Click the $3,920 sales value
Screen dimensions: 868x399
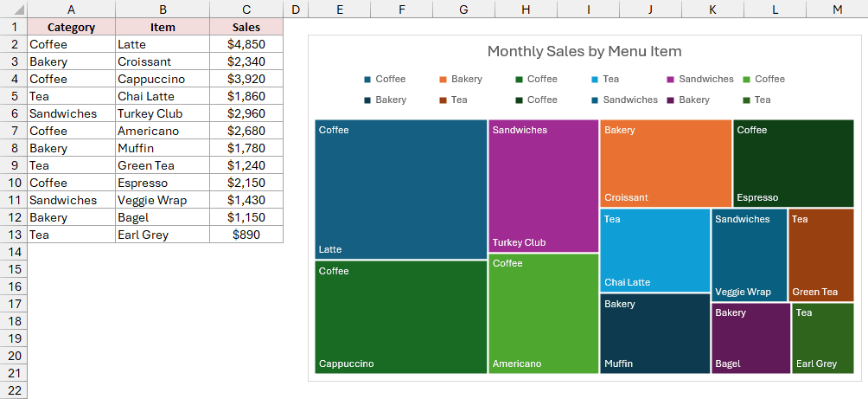246,79
